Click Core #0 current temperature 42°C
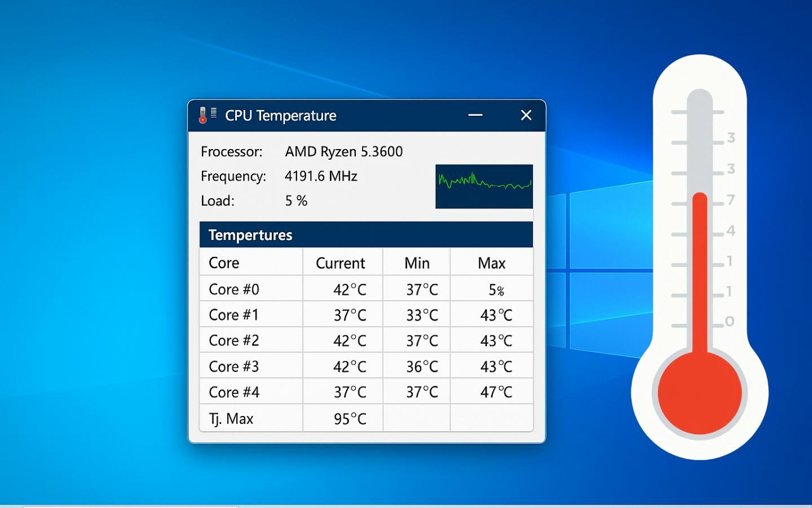 click(350, 290)
